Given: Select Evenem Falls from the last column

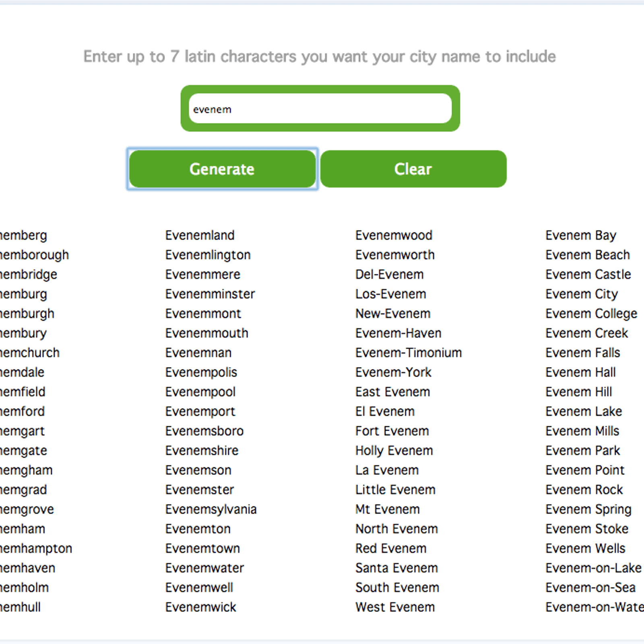Looking at the screenshot, I should (583, 352).
